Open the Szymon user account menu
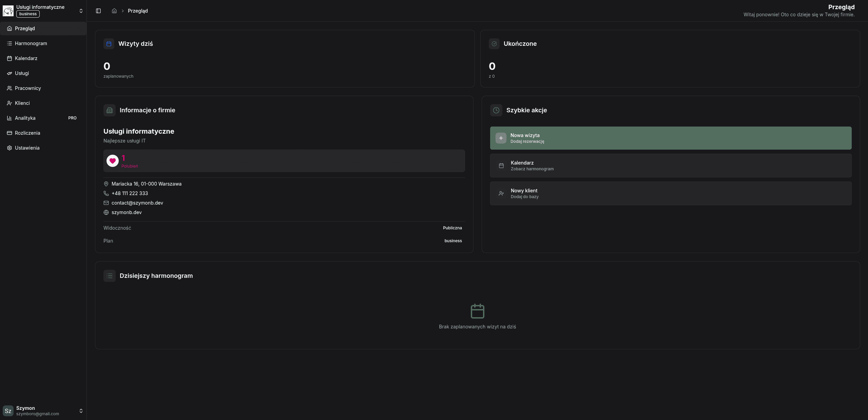 pyautogui.click(x=43, y=411)
